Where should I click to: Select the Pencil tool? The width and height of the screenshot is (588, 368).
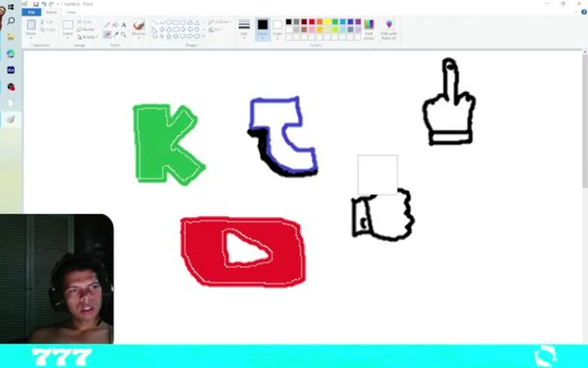tap(107, 25)
